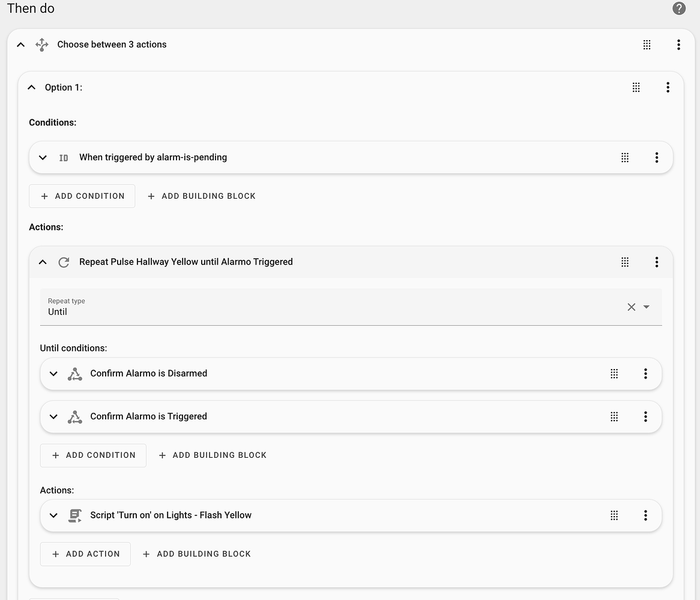This screenshot has width=700, height=600.
Task: Click drag handle on Repeat Pulse Hallway action
Action: pos(625,262)
